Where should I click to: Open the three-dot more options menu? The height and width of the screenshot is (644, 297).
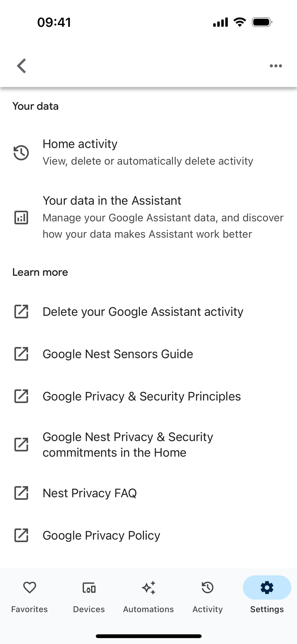click(276, 66)
